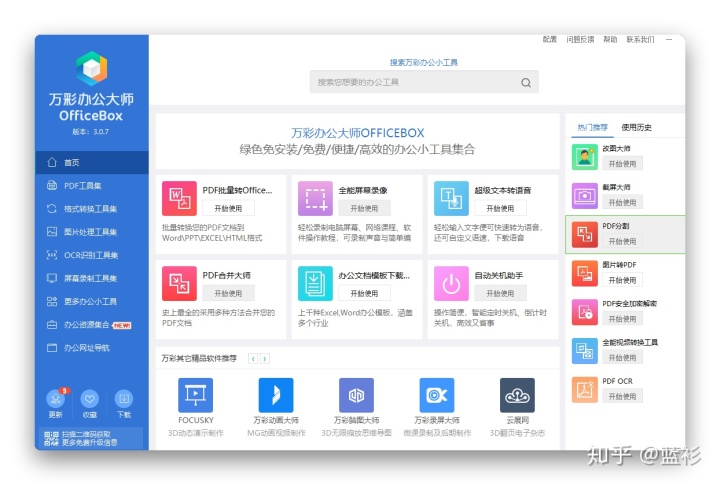This screenshot has height=485, width=720.
Task: Start 改图大师 with 开始使用
Action: [622, 164]
